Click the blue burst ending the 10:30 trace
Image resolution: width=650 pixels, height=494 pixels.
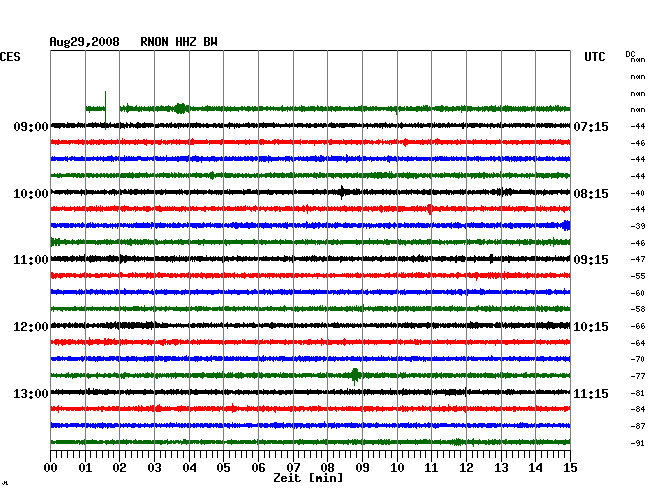pyautogui.click(x=566, y=225)
